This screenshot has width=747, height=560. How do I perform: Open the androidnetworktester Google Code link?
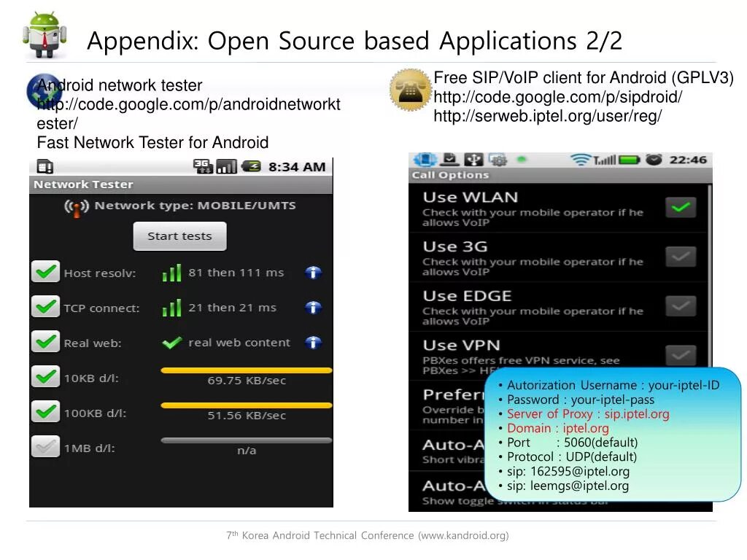pos(189,114)
